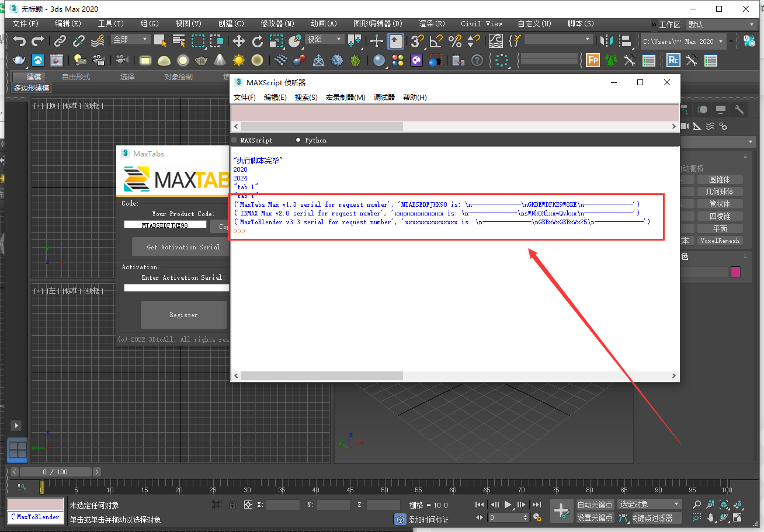The image size is (764, 532).
Task: Click the Rc blue plugin icon
Action: 673,60
